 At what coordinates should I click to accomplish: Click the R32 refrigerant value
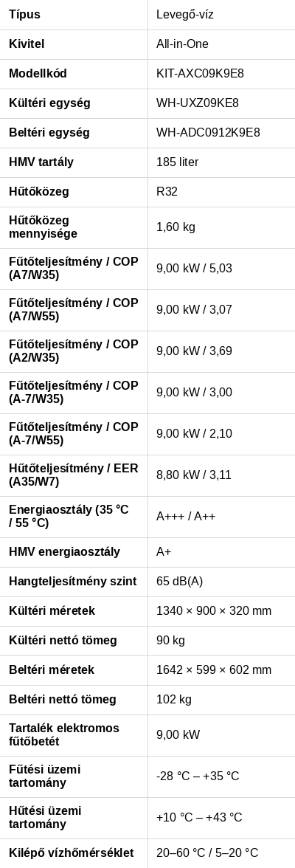[167, 192]
